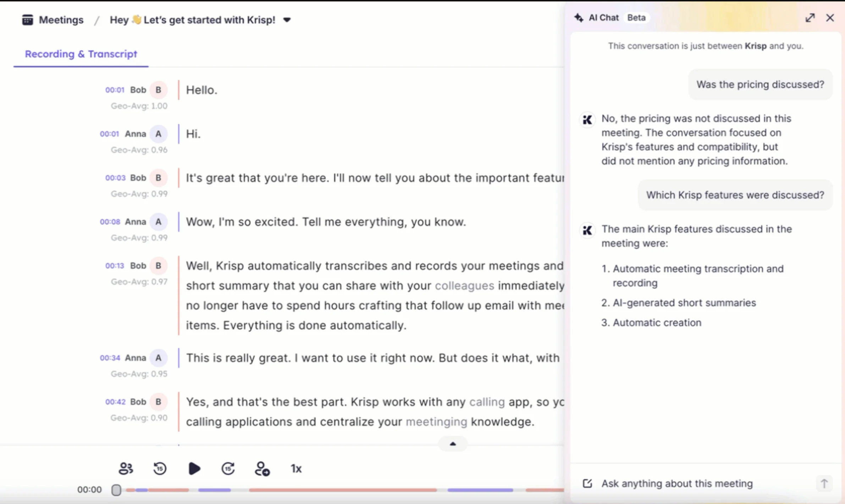
Task: Jump to the 00:08 timestamp
Action: tap(110, 222)
